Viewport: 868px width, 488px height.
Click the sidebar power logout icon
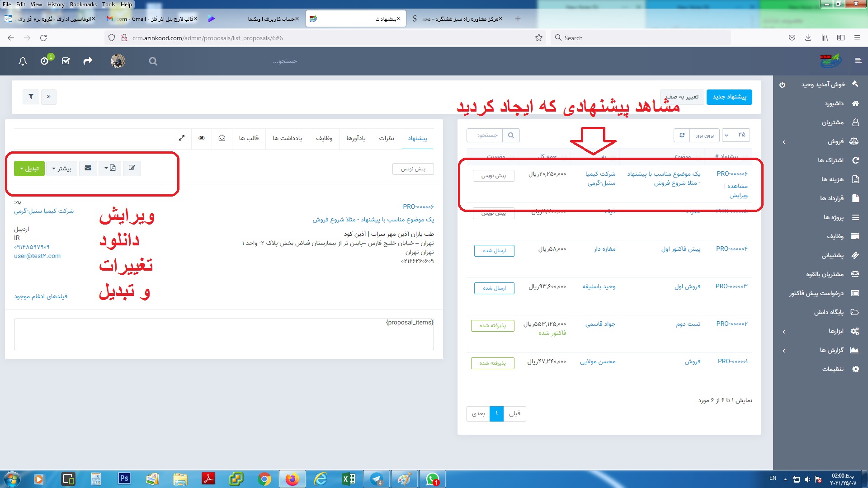pos(783,84)
